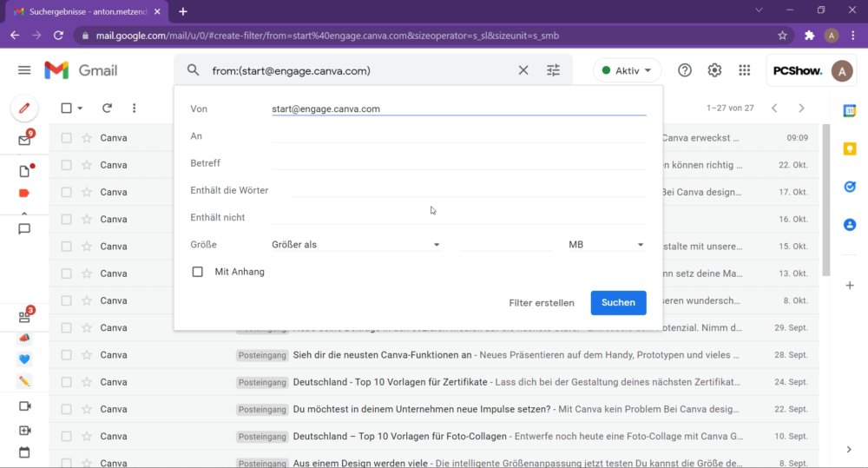Toggle the search options slider icon

(x=553, y=70)
